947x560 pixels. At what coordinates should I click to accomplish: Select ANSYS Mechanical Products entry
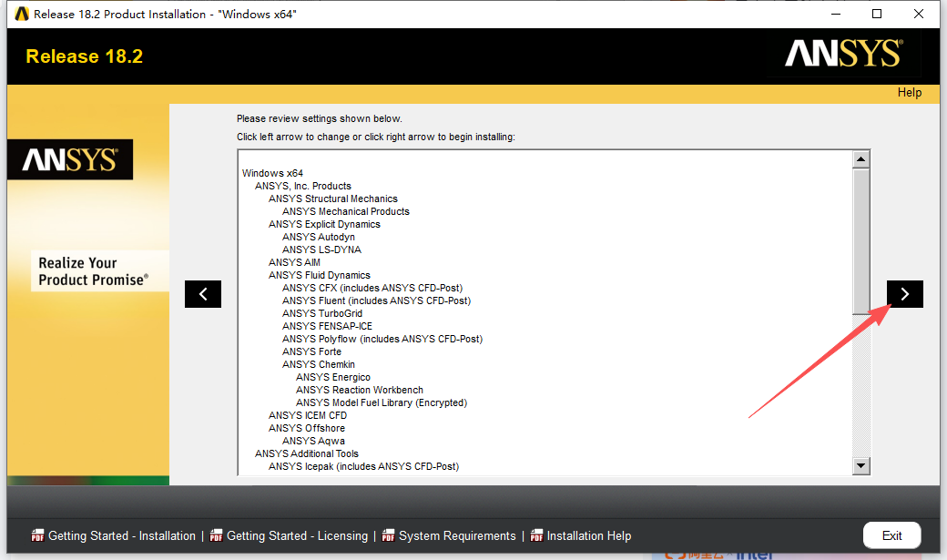tap(345, 211)
